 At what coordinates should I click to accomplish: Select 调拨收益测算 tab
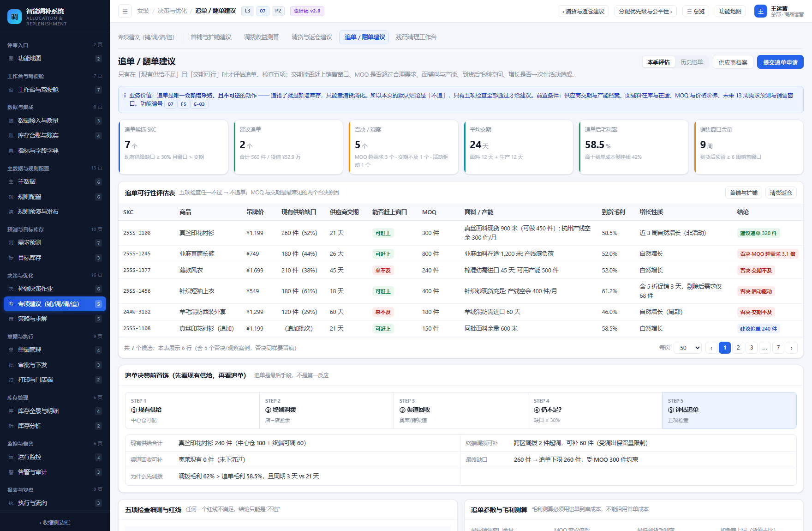pos(261,37)
